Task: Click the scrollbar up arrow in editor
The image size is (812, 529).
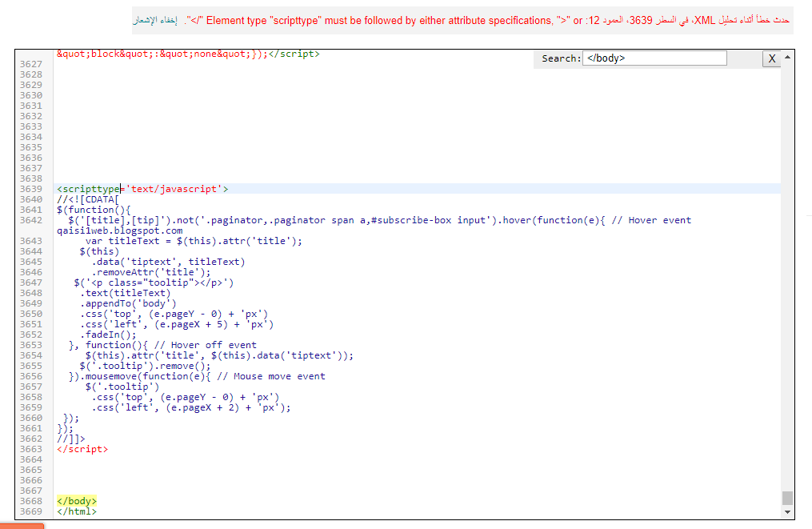Action: pos(787,57)
